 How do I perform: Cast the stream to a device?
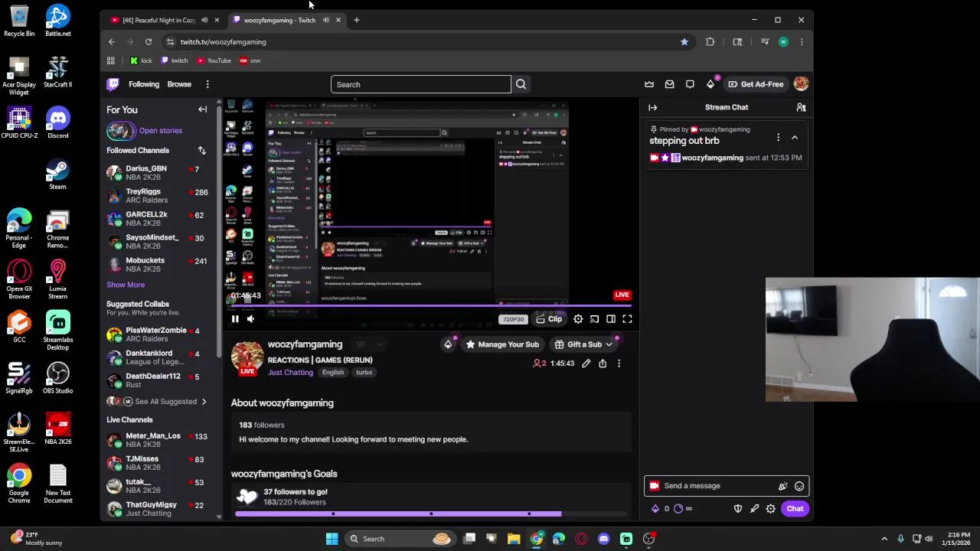pos(594,319)
